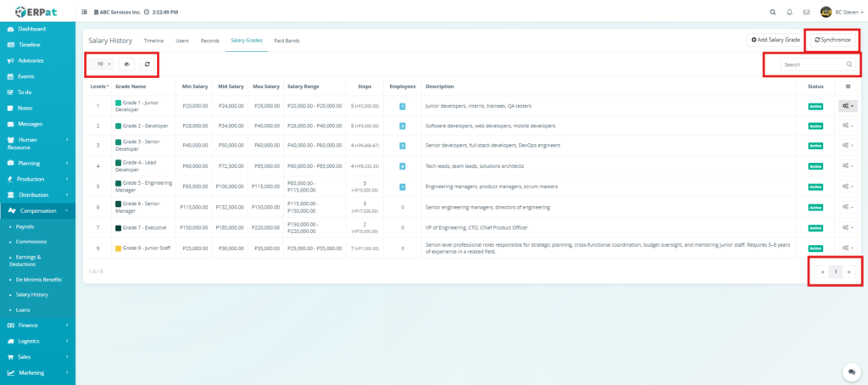
Task: Click the table column menu icon in header
Action: coord(848,86)
